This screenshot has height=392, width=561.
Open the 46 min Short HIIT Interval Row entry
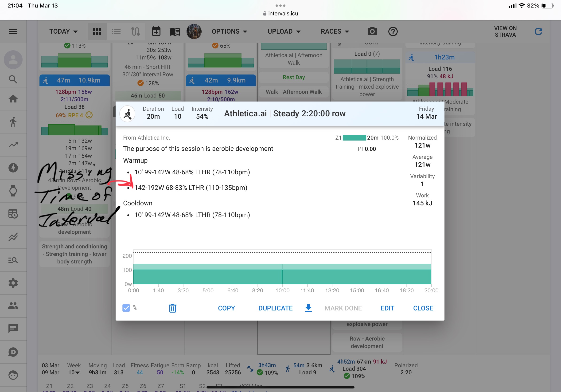coord(148,71)
